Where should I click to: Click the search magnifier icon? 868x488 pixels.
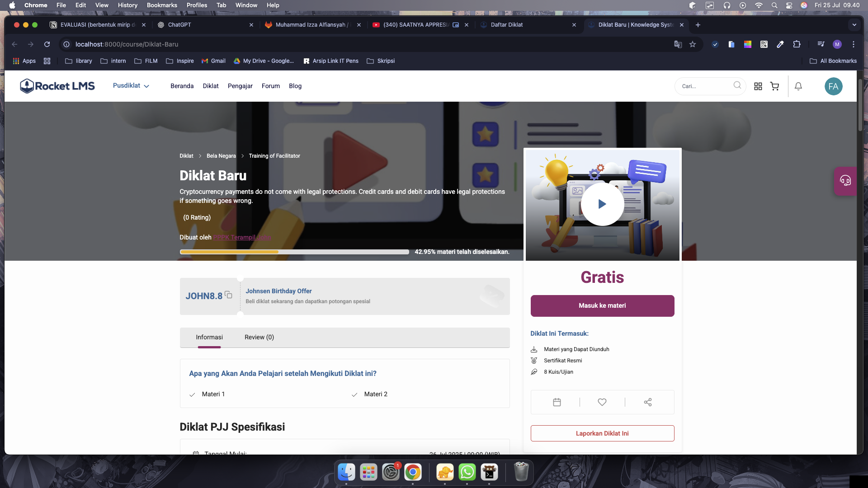pos(737,85)
